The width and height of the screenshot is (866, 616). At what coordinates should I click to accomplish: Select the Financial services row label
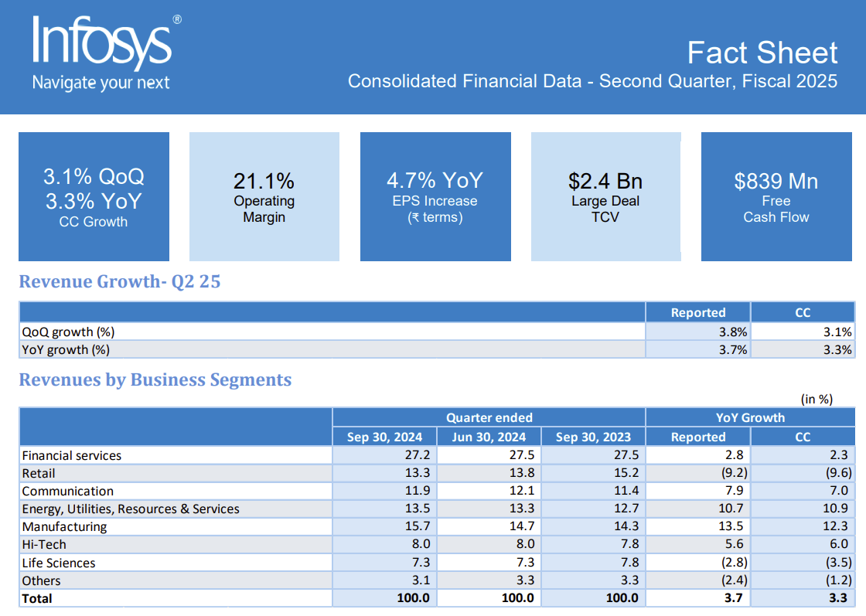(72, 455)
